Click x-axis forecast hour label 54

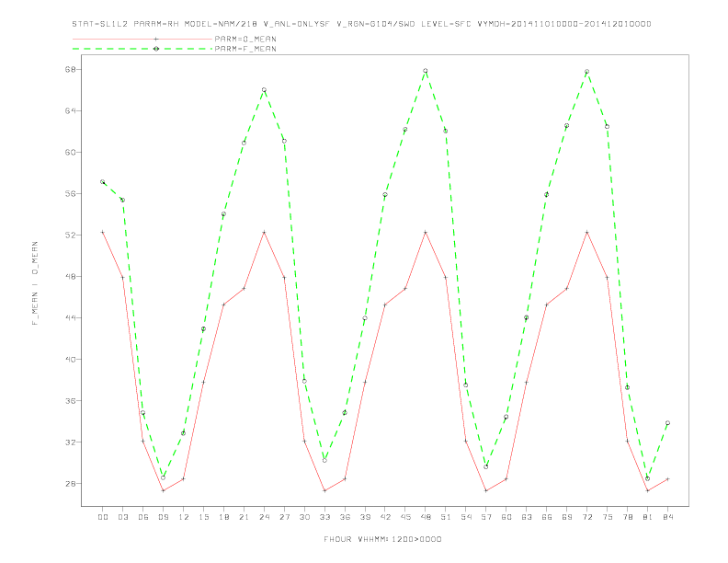466,517
